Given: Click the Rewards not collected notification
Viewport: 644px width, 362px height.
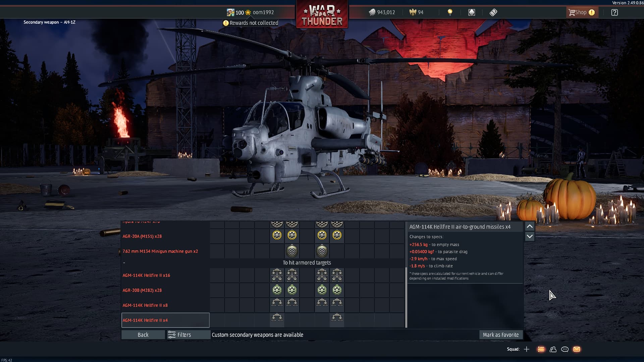Looking at the screenshot, I should pyautogui.click(x=251, y=23).
